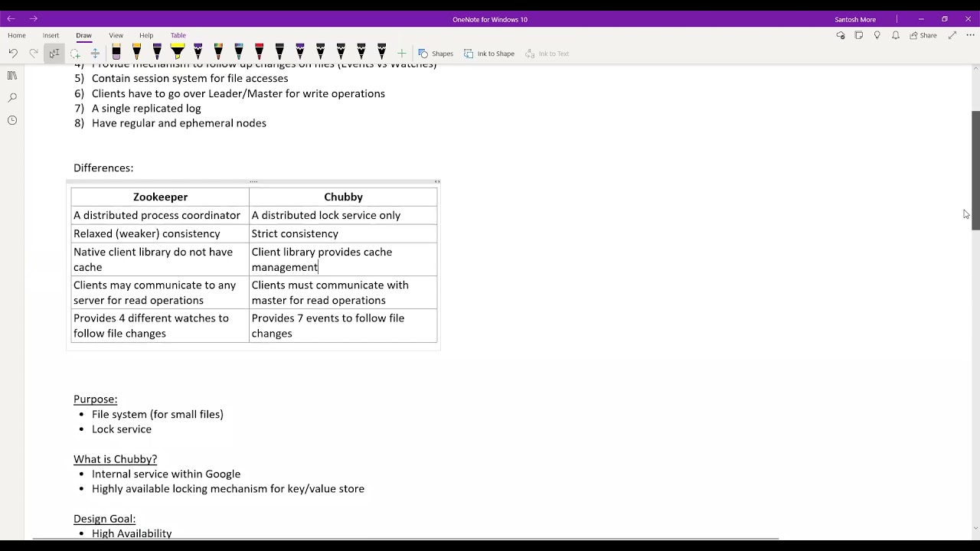Switch to the Insert tab
The height and width of the screenshot is (551, 980).
point(51,35)
